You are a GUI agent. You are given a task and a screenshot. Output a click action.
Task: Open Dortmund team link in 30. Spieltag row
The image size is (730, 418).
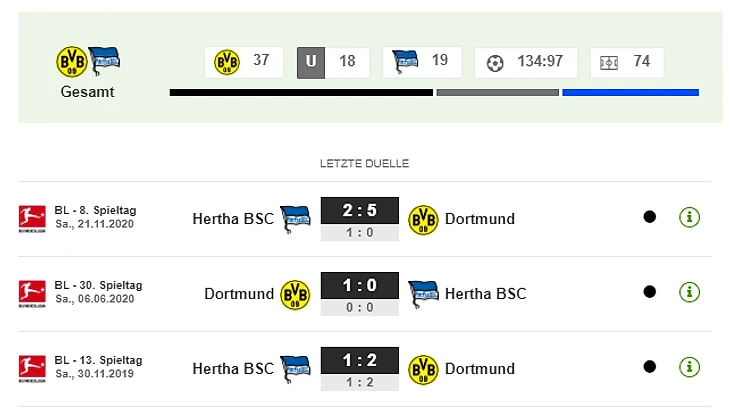point(239,294)
